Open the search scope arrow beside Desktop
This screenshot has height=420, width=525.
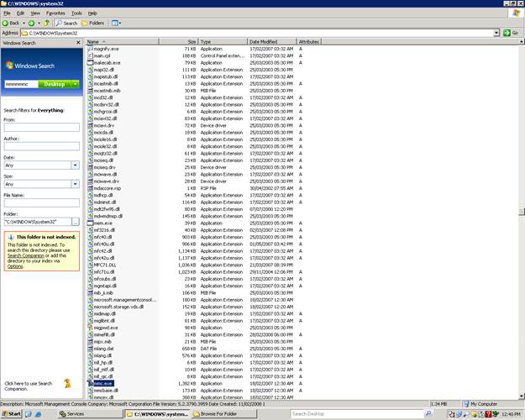[76, 84]
